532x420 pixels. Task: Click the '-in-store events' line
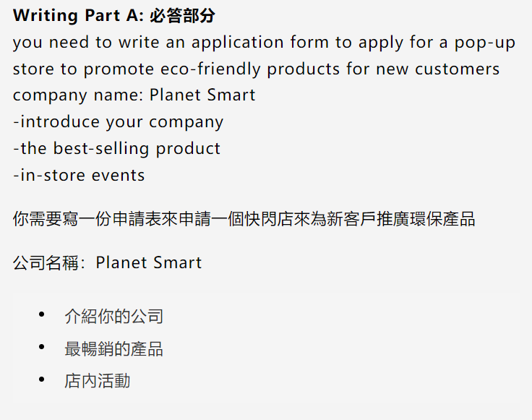[79, 176]
